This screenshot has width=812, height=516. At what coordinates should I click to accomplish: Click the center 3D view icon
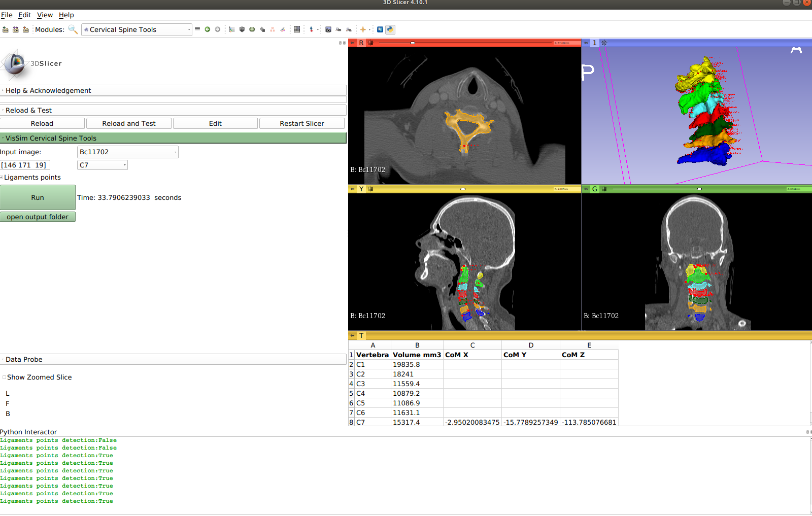(x=604, y=43)
